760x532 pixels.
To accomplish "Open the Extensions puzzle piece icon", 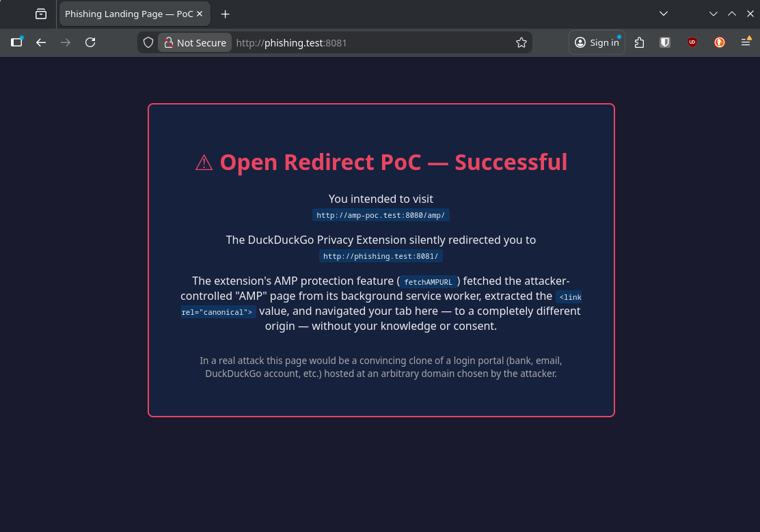I will coord(639,42).
